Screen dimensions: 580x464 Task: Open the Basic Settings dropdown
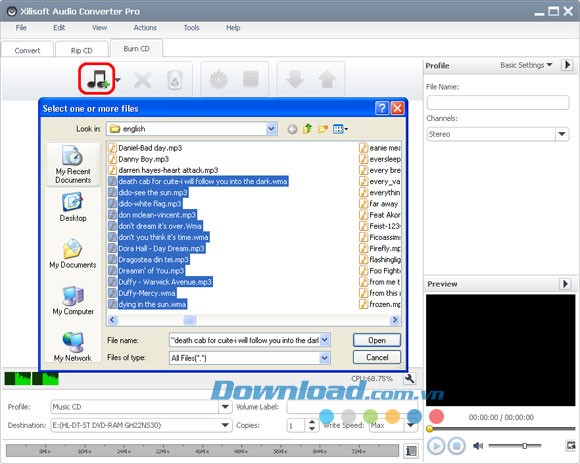point(526,65)
